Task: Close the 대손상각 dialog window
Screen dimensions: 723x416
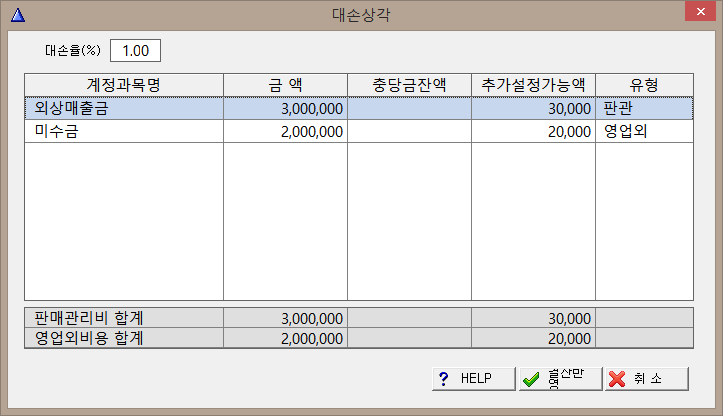Action: (x=700, y=12)
